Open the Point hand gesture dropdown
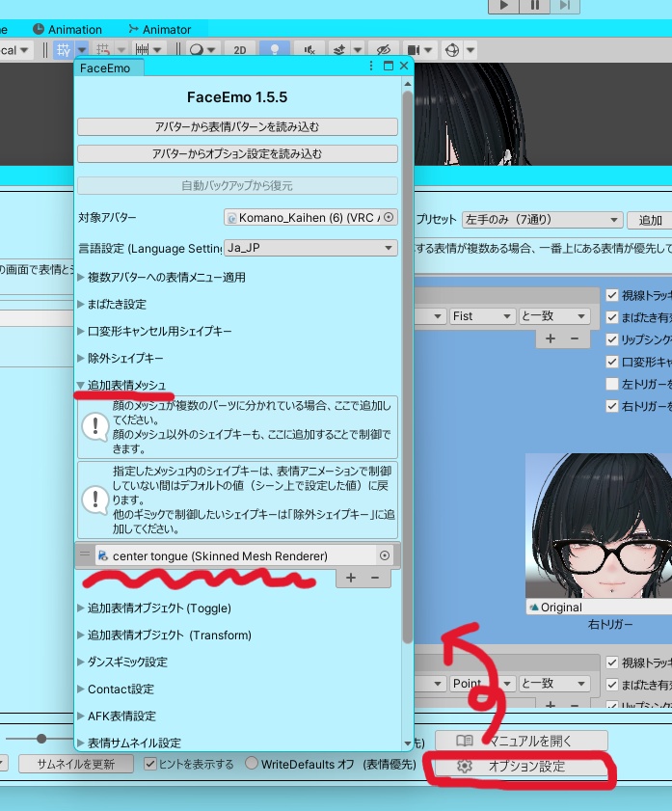 click(x=482, y=684)
